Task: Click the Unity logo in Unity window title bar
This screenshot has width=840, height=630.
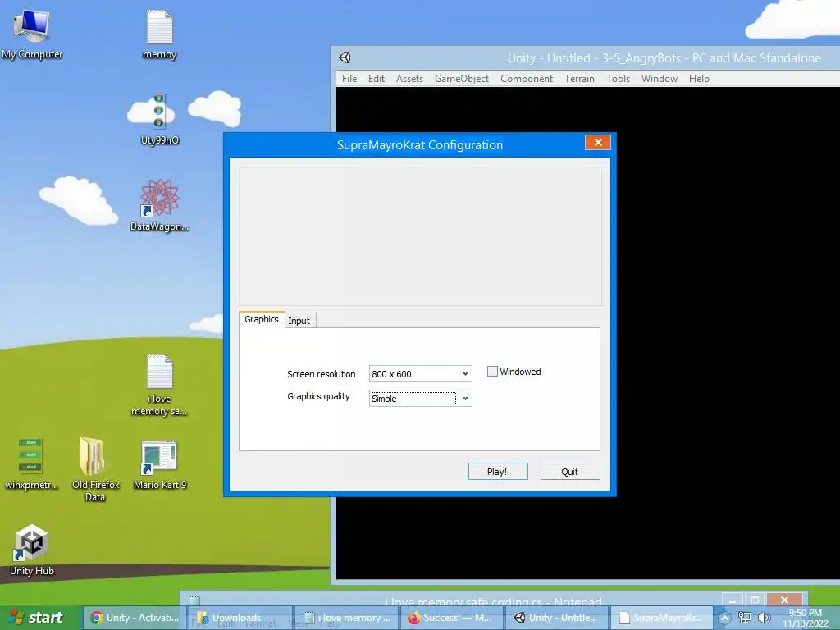Action: click(x=345, y=57)
